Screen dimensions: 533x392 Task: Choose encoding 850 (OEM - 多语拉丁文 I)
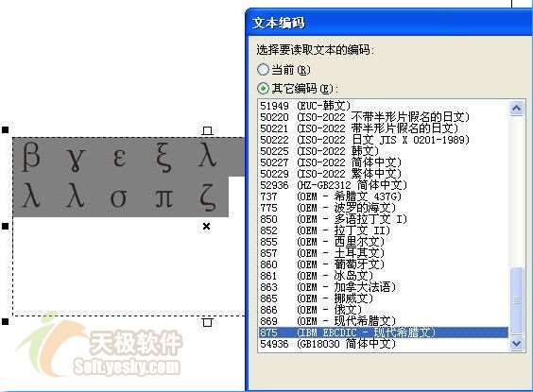[x=383, y=219]
